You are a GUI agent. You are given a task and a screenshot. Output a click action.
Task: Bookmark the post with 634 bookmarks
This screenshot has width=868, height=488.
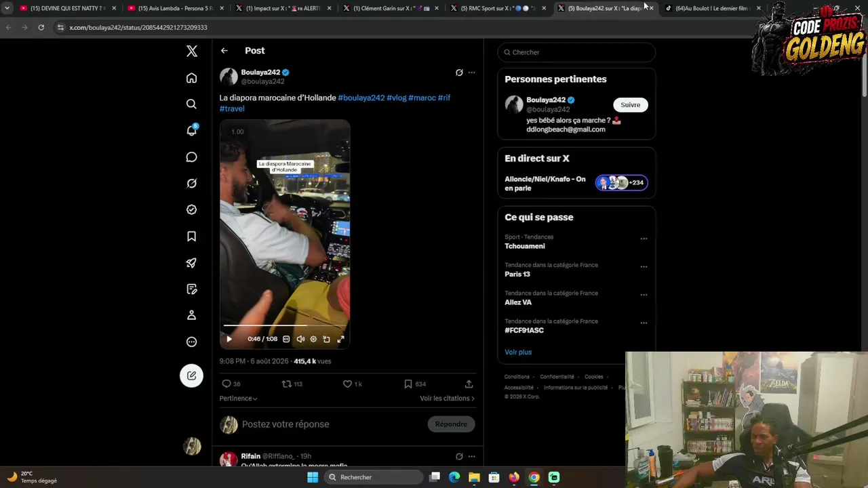click(408, 384)
